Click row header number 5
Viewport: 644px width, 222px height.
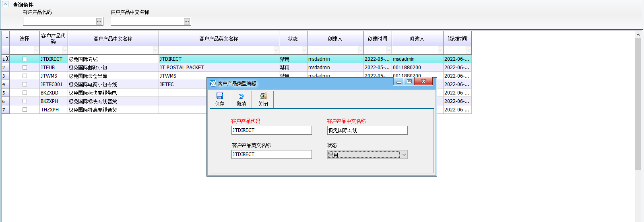pos(5,92)
